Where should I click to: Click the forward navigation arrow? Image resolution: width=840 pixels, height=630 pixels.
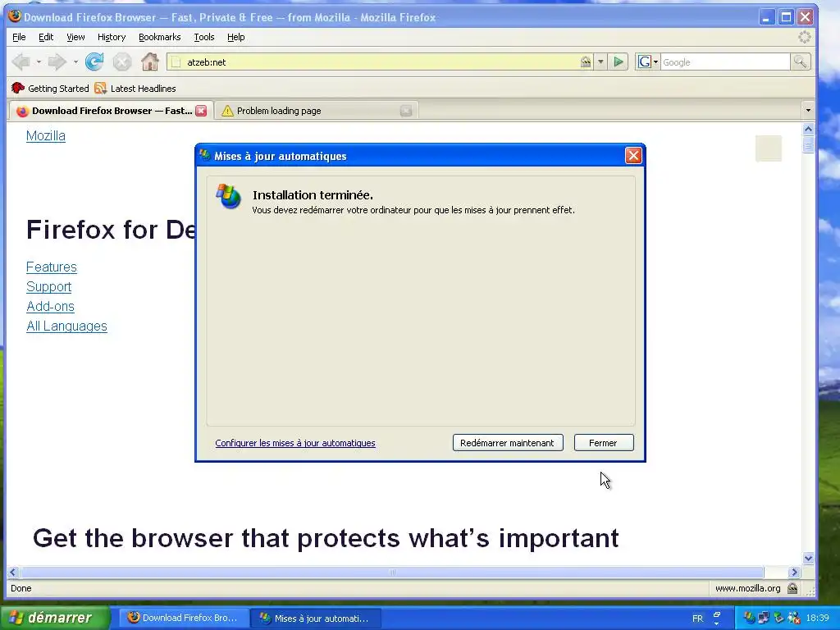57,62
